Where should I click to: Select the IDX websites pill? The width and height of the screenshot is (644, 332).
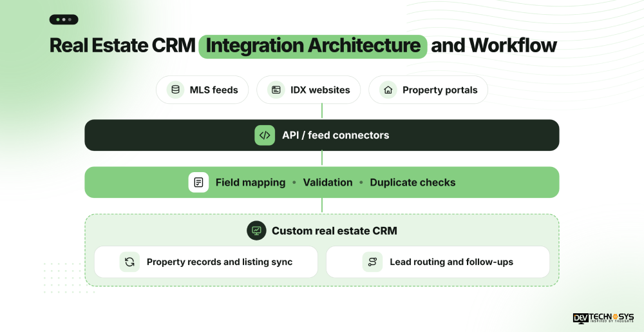pyautogui.click(x=308, y=90)
